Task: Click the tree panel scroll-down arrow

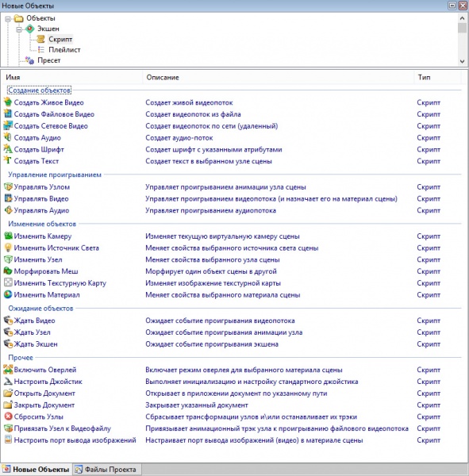Action: 462,61
